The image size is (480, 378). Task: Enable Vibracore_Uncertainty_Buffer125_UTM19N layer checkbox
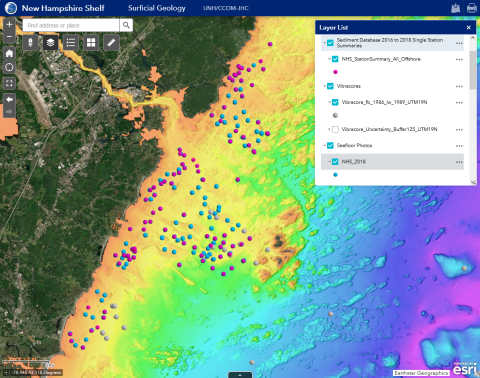point(335,129)
